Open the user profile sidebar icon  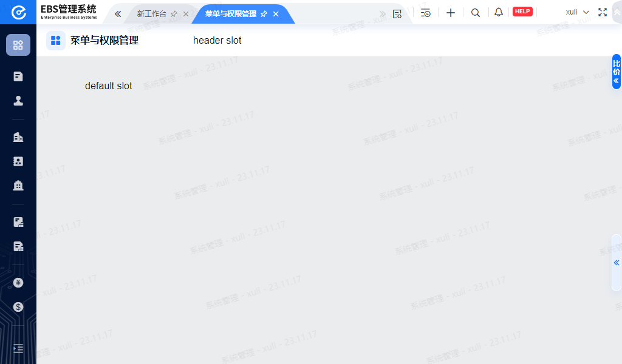[18, 101]
